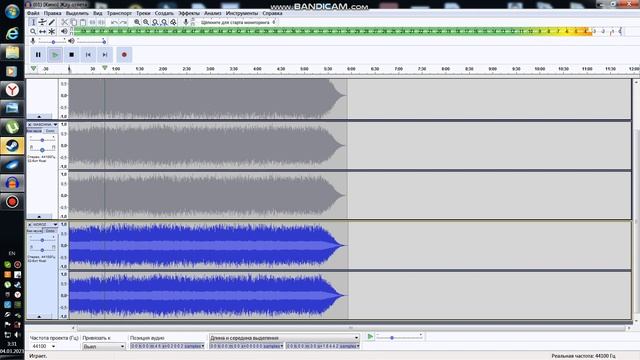Select the Time Shift tool
The width and height of the screenshot is (640, 360).
tap(42, 31)
